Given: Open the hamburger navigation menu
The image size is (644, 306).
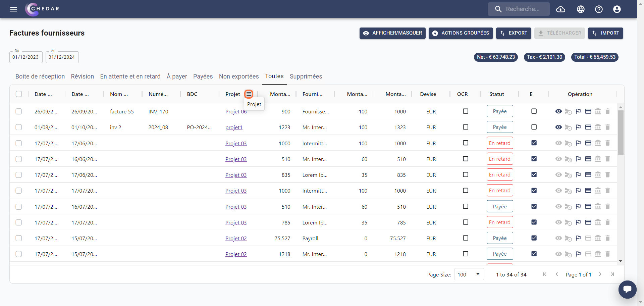Looking at the screenshot, I should coord(13,9).
